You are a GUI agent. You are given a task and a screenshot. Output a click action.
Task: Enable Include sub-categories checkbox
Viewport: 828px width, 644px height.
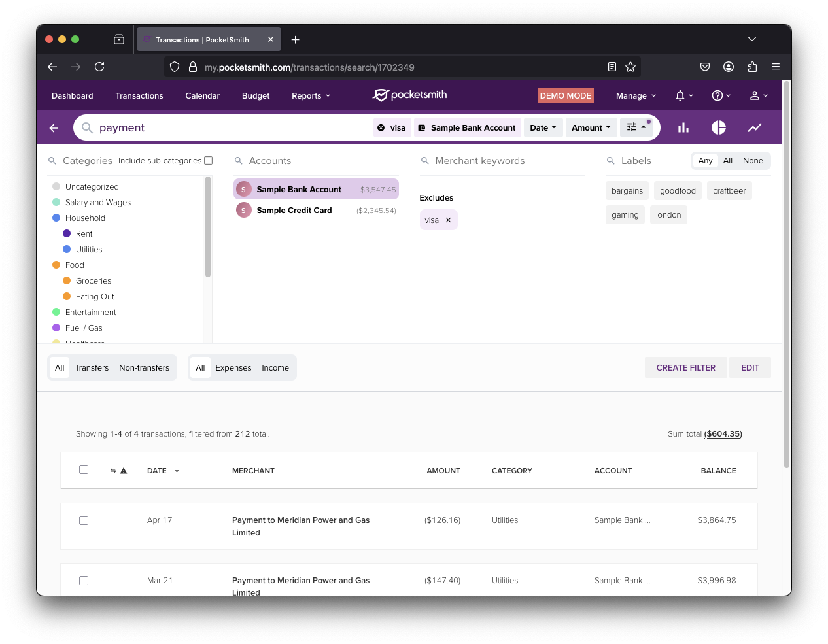pyautogui.click(x=209, y=161)
